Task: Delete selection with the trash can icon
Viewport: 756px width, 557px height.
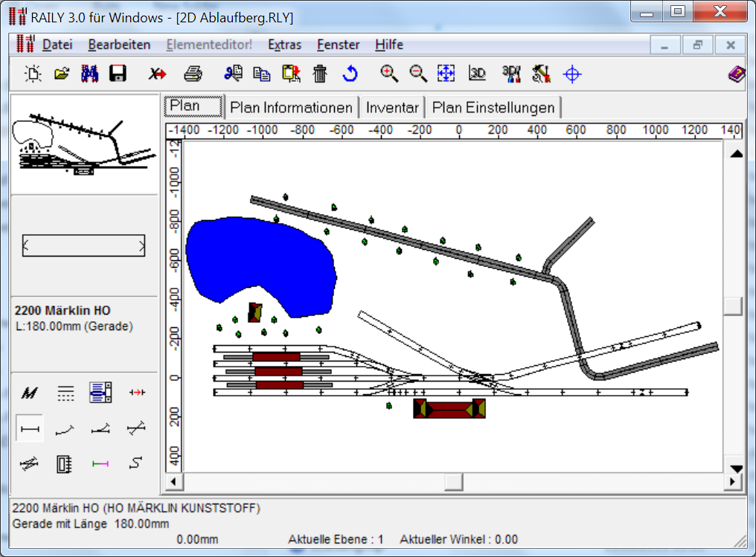Action: (x=320, y=74)
